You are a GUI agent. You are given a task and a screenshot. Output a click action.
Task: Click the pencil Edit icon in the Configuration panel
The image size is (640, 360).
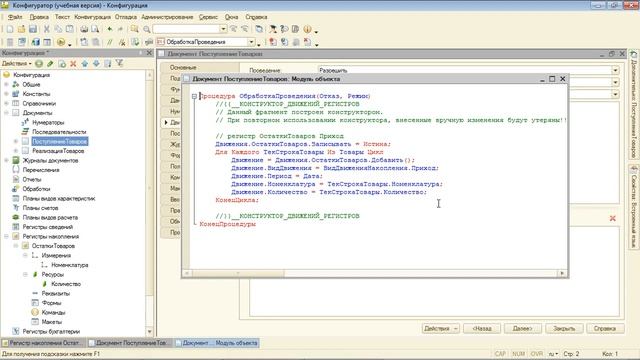50,64
